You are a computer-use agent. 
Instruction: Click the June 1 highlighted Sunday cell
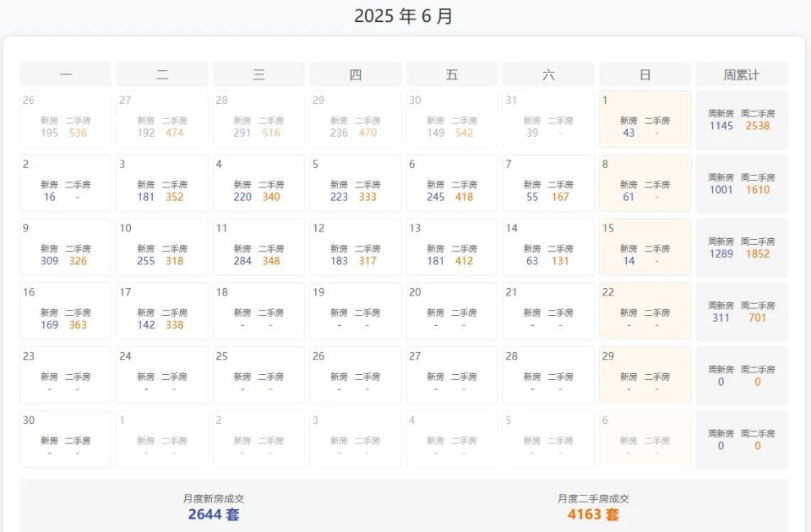tap(645, 119)
